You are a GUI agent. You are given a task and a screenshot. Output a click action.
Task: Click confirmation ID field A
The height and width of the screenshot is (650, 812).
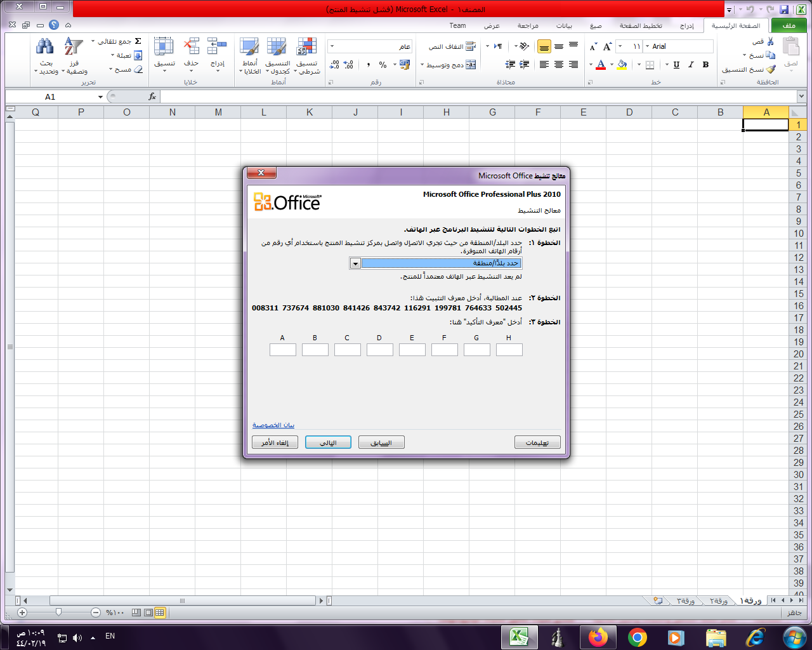283,350
